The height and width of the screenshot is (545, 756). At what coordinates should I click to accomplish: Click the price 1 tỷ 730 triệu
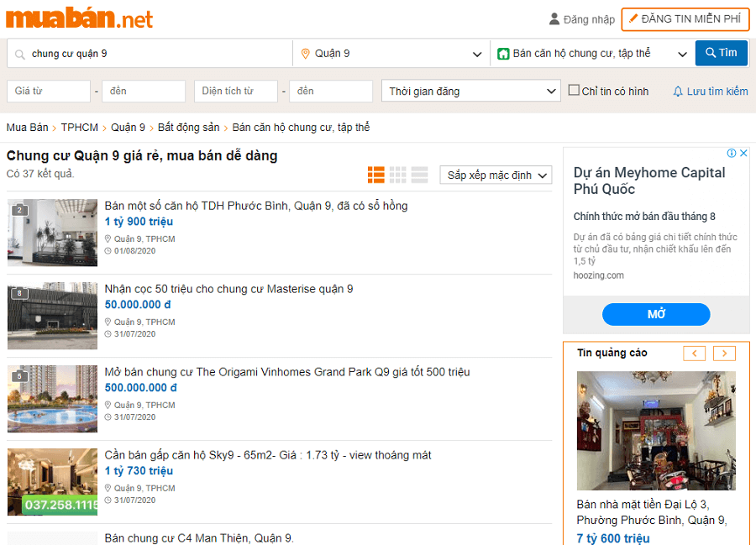pos(139,471)
